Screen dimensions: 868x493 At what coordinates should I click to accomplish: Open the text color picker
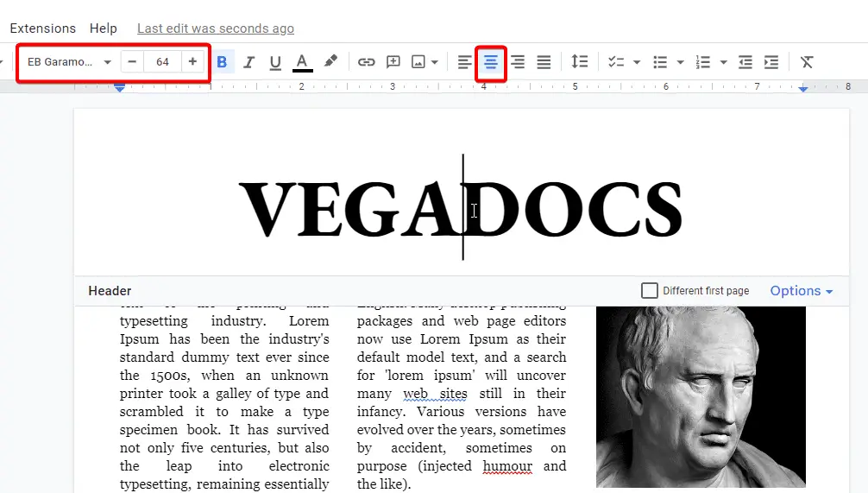tap(302, 62)
